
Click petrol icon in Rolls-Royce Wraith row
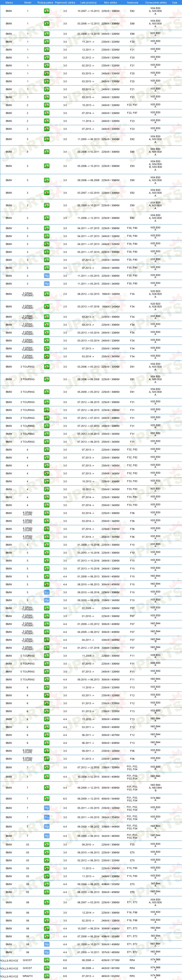(x=46, y=976)
